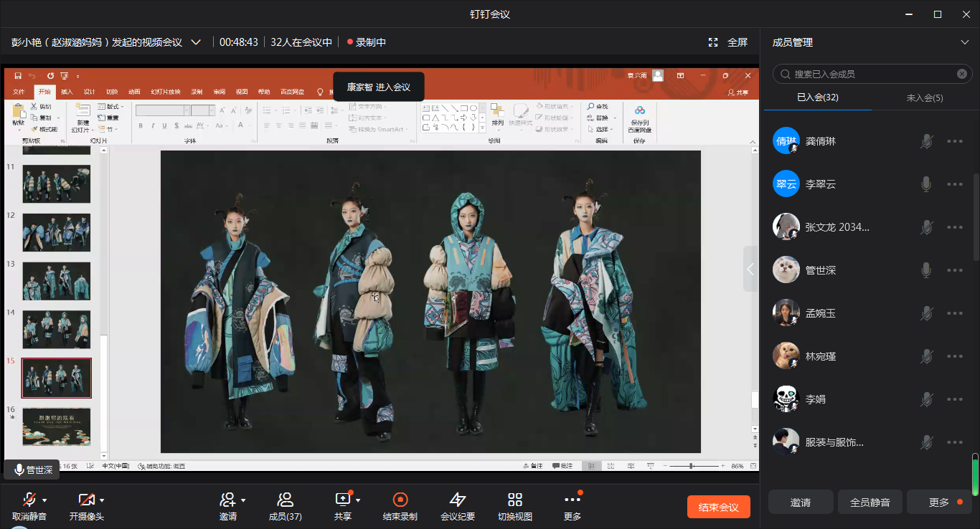
Task: Switch to the 未入会(5) tab
Action: pyautogui.click(x=924, y=97)
